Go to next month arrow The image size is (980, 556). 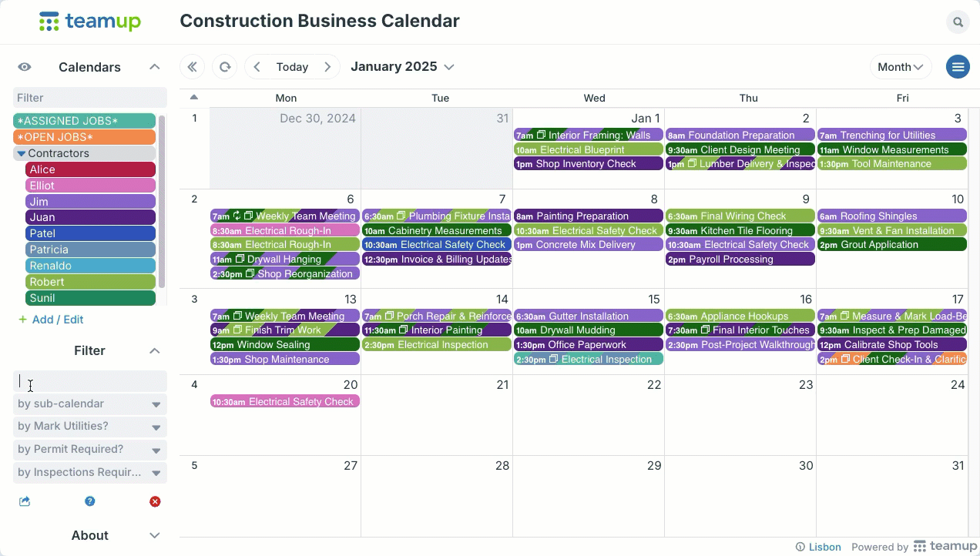tap(327, 67)
